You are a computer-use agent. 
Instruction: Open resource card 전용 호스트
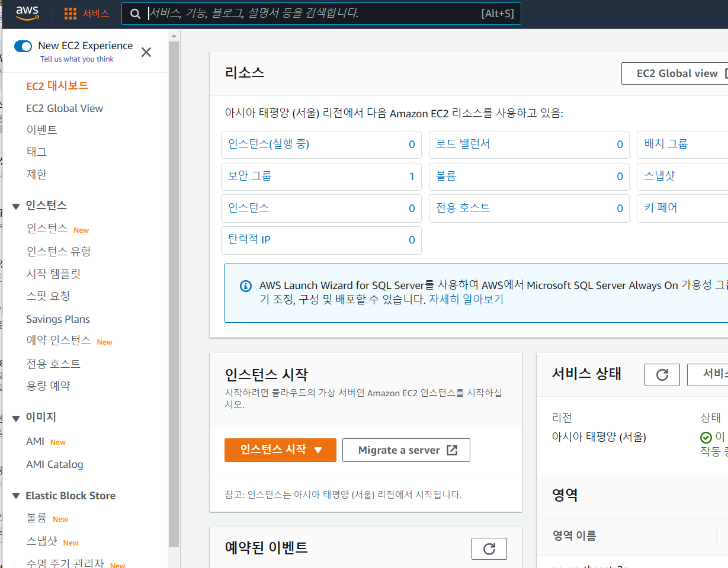(529, 208)
